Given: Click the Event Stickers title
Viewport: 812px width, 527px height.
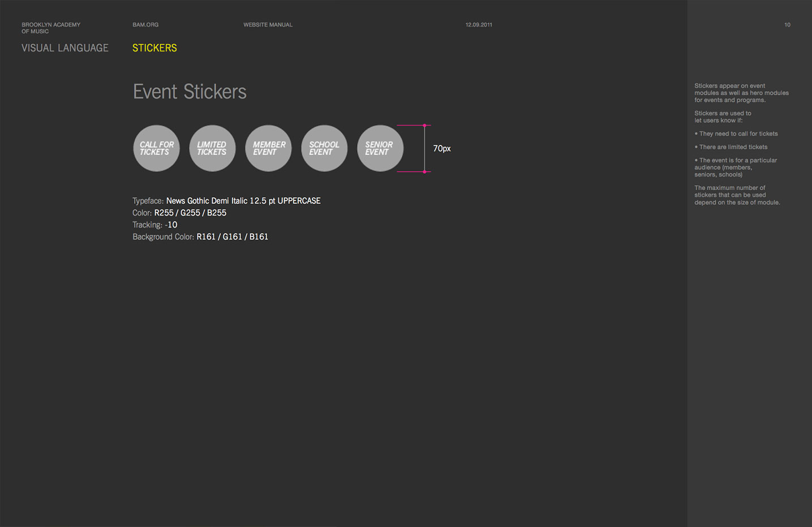Looking at the screenshot, I should (190, 92).
